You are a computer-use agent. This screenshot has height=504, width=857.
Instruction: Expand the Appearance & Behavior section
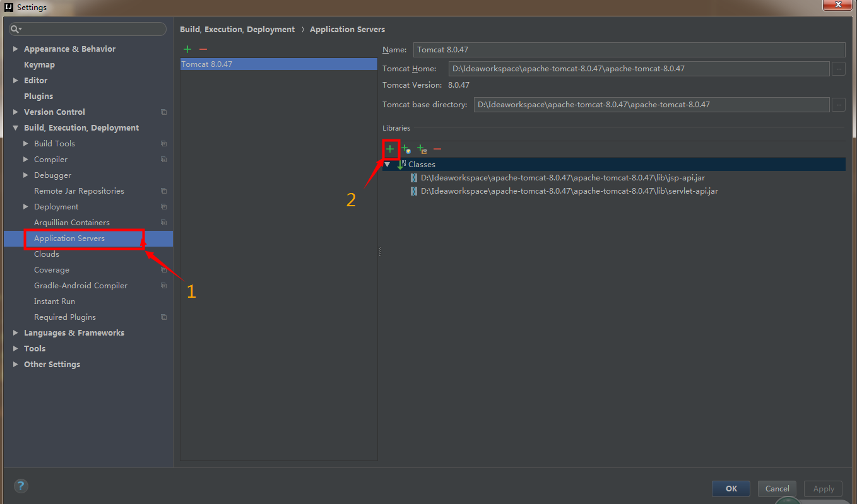(x=15, y=49)
